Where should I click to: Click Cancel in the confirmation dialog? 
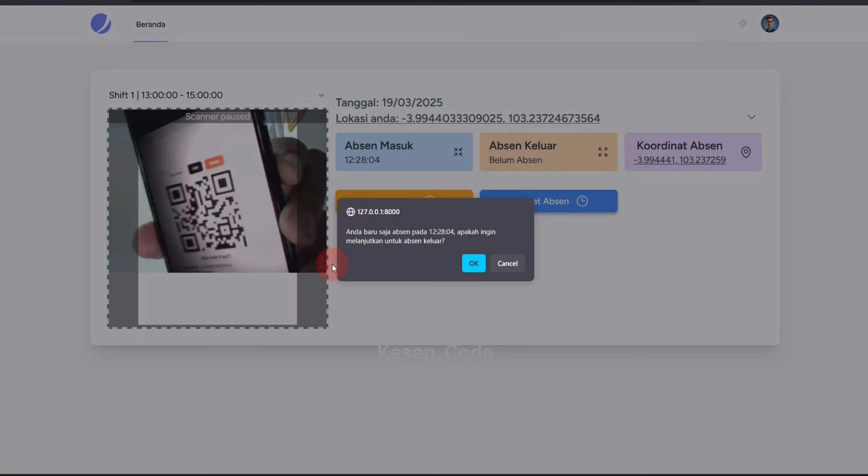coord(507,263)
